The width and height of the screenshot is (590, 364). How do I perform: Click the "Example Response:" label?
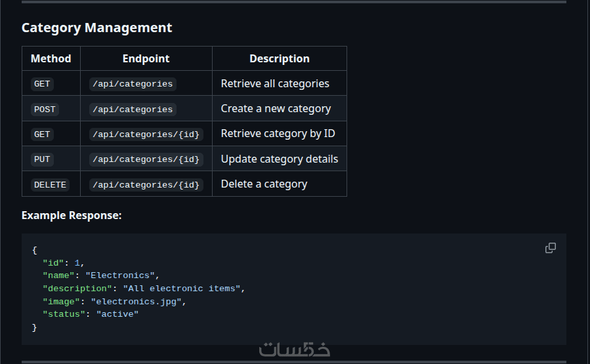[x=72, y=215]
